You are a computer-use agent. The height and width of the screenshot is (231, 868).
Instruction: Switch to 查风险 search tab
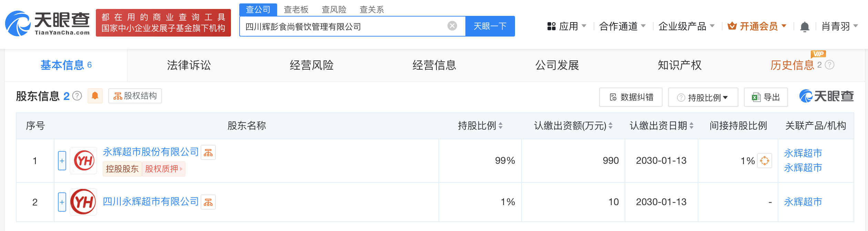tap(334, 9)
